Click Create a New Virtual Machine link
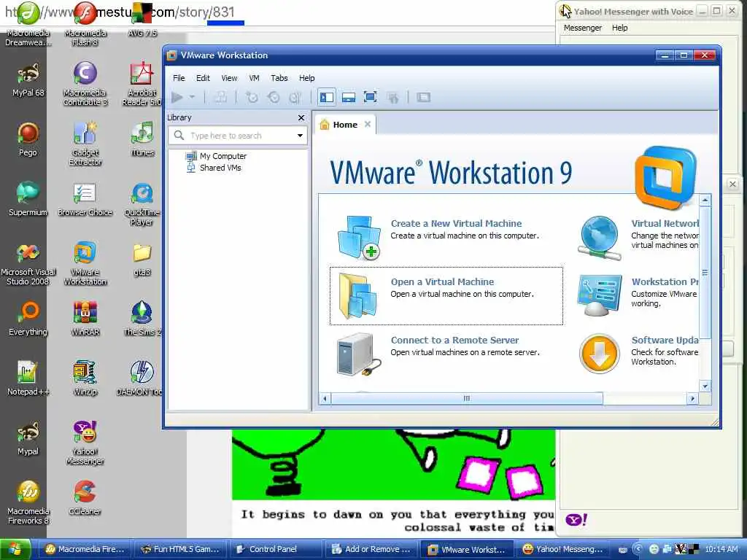747x560 pixels. click(x=456, y=223)
